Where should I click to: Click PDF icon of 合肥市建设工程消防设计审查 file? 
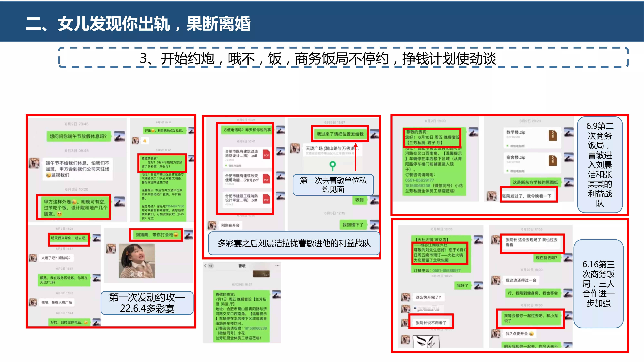click(266, 199)
